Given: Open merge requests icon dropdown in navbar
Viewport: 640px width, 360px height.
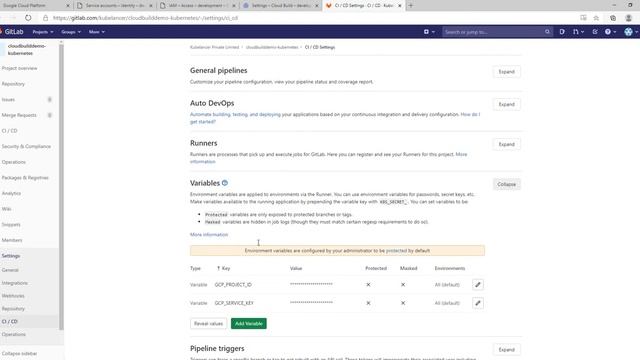Looking at the screenshot, I should pyautogui.click(x=578, y=32).
